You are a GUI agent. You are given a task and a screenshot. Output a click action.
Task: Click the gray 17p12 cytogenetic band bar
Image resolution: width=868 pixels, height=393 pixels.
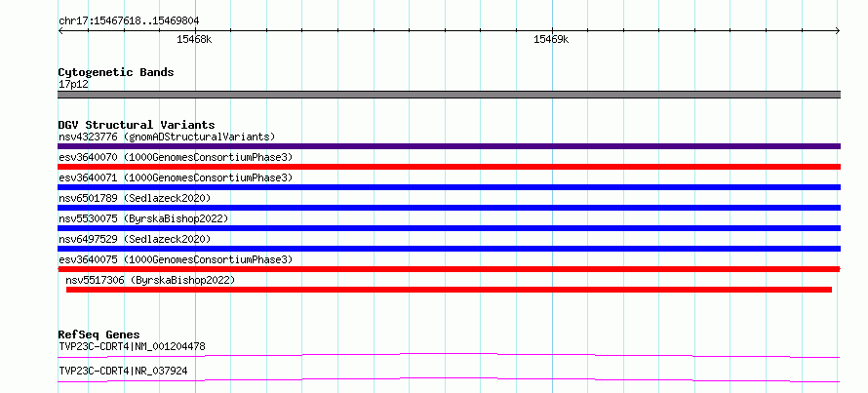coord(449,95)
